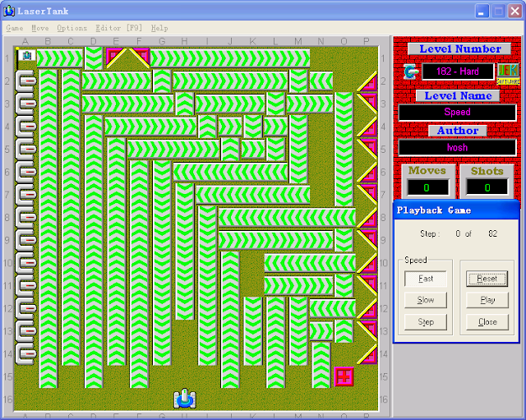
Task: Click the step total '82'
Action: (x=492, y=233)
